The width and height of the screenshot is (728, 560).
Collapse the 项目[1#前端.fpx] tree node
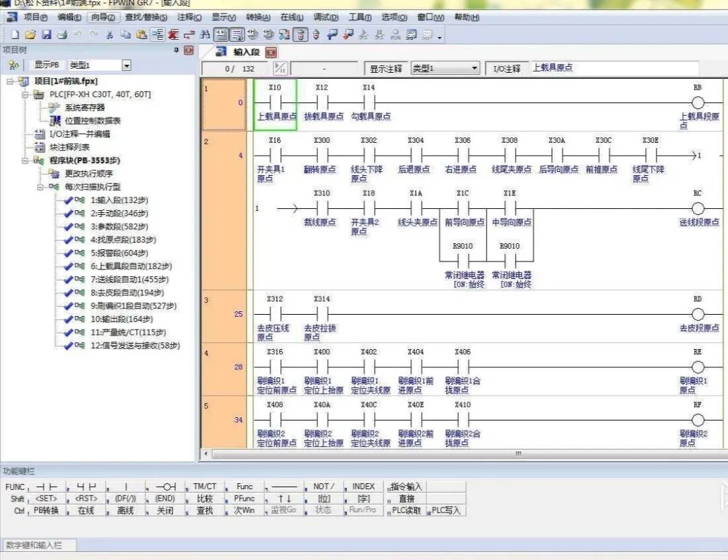click(x=10, y=82)
